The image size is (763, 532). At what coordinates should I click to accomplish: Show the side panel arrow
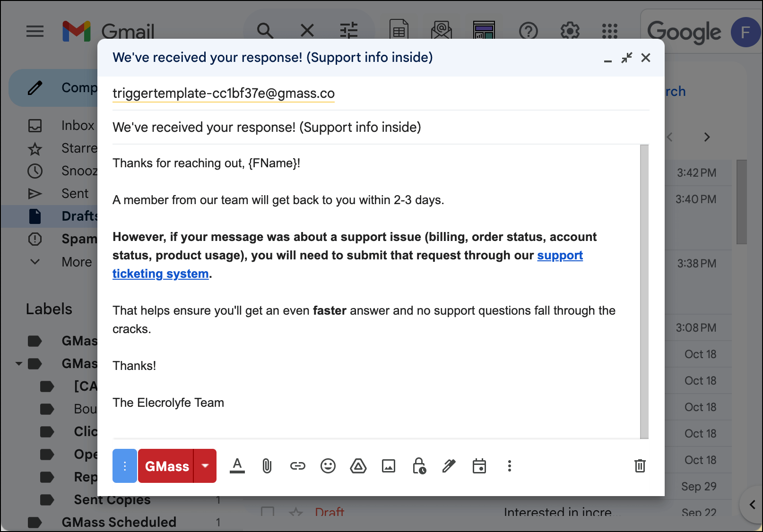pyautogui.click(x=752, y=505)
